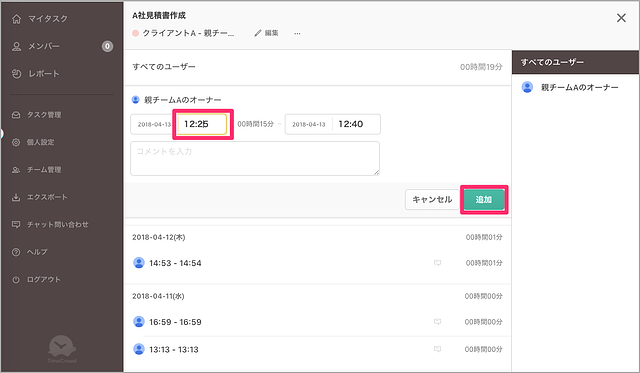This screenshot has height=373, width=640.
Task: Click the pencil 編集 icon
Action: 258,33
